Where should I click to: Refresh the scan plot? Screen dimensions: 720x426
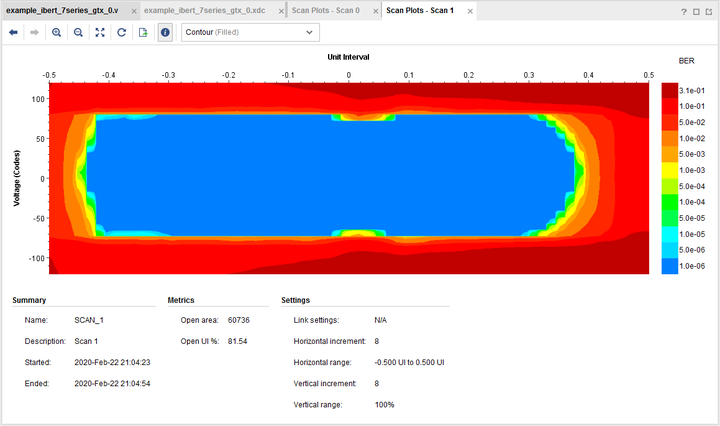121,32
